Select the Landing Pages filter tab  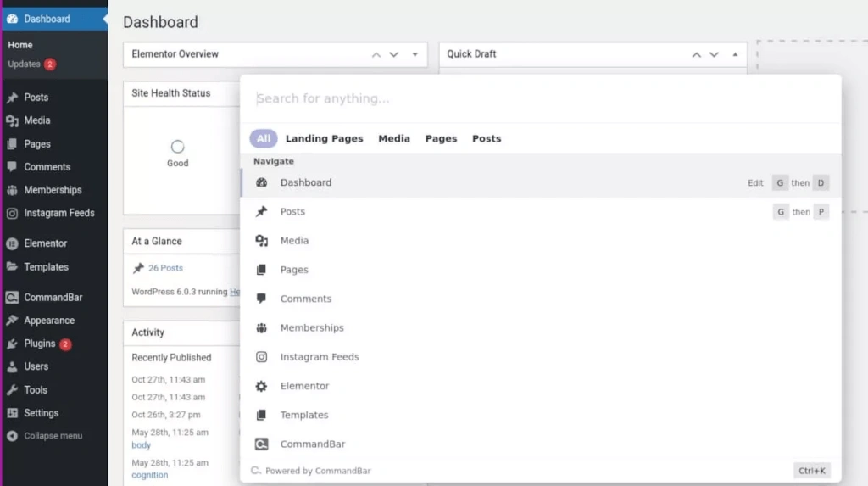(x=324, y=138)
